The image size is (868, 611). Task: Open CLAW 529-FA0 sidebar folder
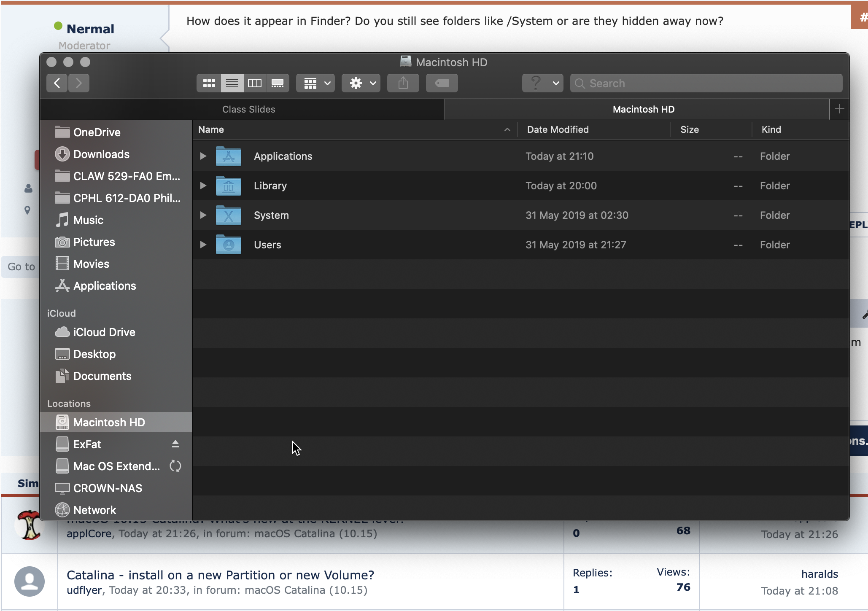pyautogui.click(x=116, y=176)
